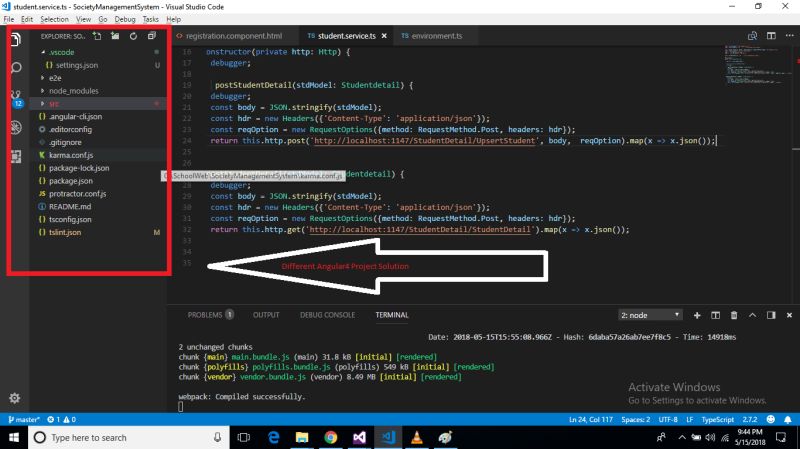The image size is (800, 449).
Task: Open the Debug menu
Action: point(124,19)
